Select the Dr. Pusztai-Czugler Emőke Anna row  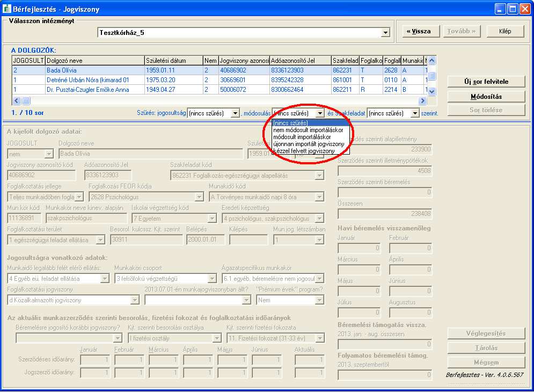pos(220,89)
